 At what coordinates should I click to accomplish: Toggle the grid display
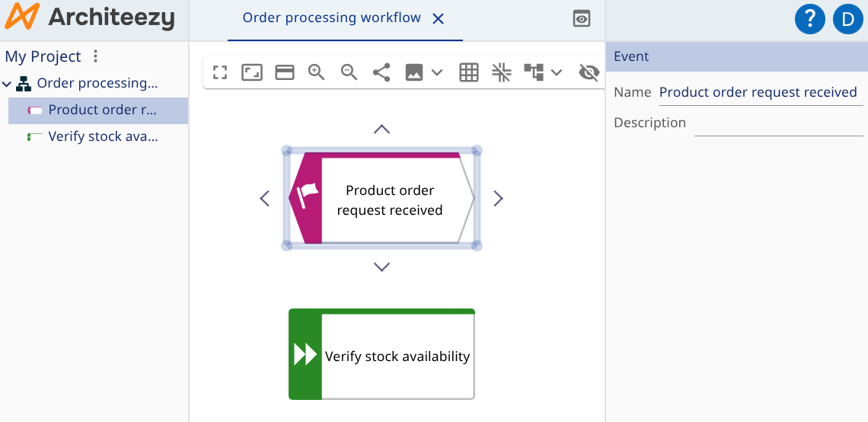click(x=469, y=72)
